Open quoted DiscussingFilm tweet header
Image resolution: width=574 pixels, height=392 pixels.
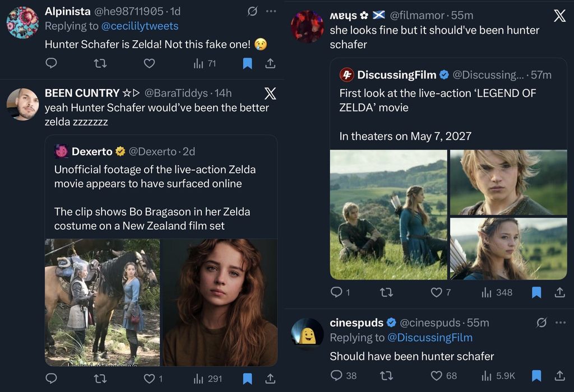point(446,75)
